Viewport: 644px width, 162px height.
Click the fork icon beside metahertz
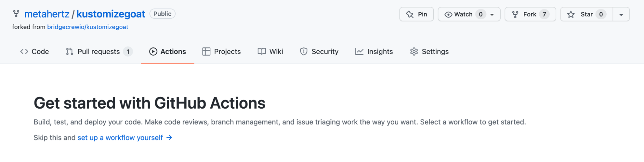tap(16, 14)
